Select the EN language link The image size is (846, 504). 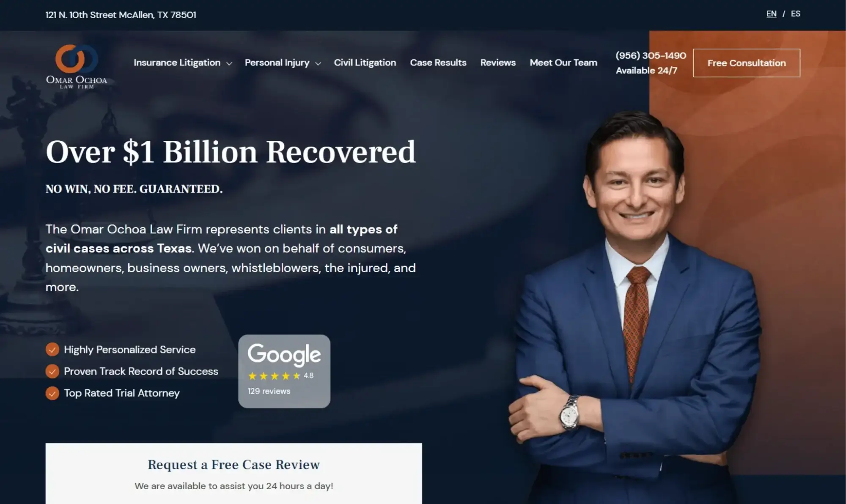(x=772, y=14)
